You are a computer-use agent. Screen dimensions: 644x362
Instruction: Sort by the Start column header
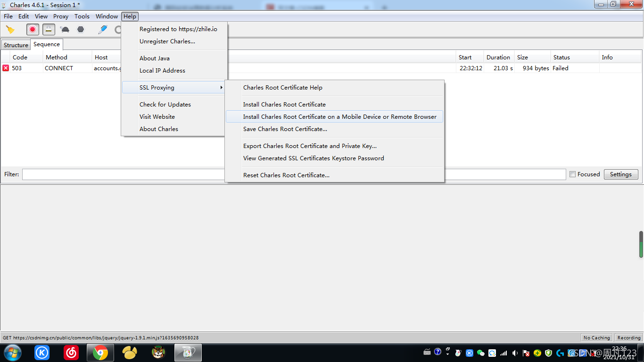coord(470,57)
